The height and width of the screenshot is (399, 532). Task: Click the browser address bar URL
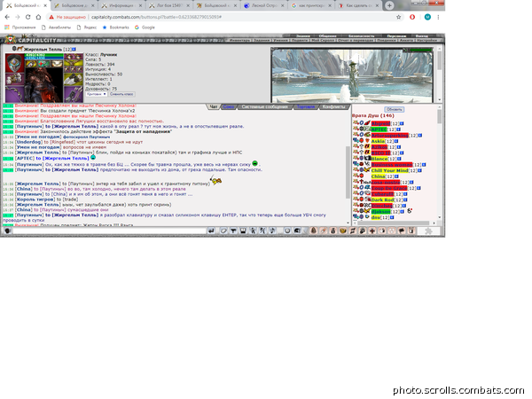tap(156, 17)
